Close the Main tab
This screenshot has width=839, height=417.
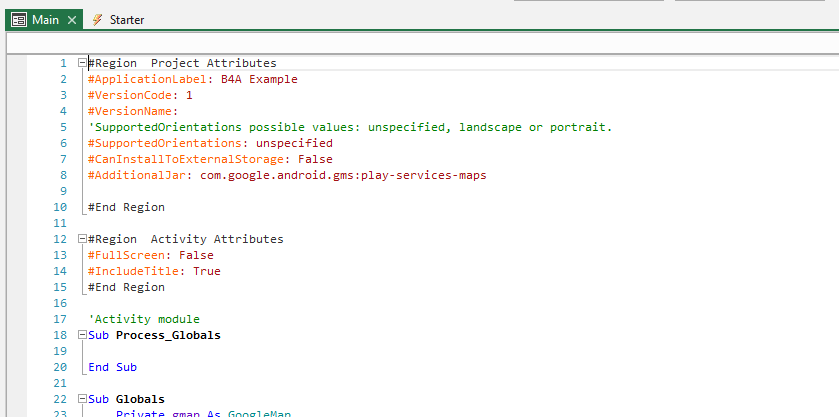pos(72,20)
